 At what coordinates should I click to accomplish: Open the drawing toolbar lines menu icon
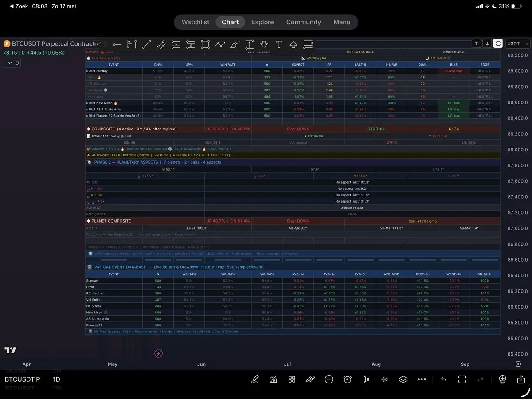(308, 44)
